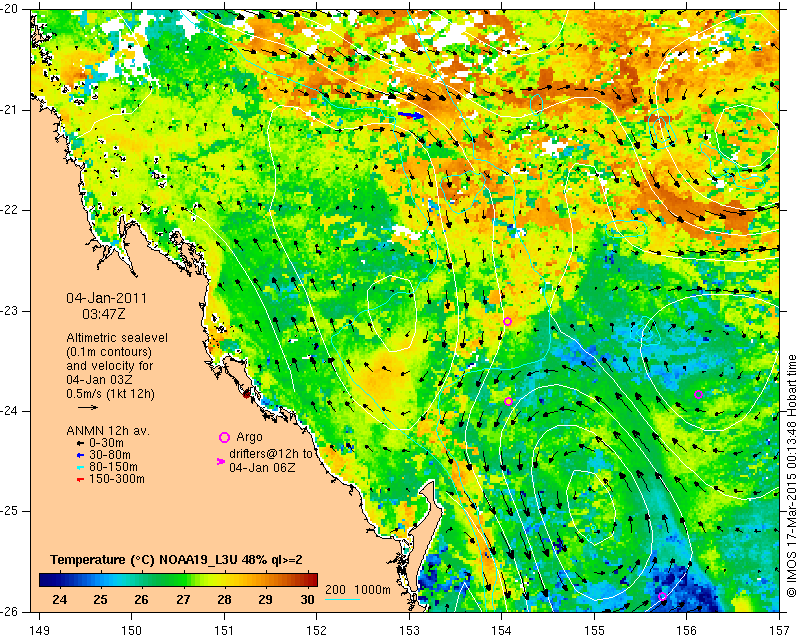Select the Argo float marker near 23.1°S 154°E
This screenshot has width=800, height=640.
[x=507, y=322]
